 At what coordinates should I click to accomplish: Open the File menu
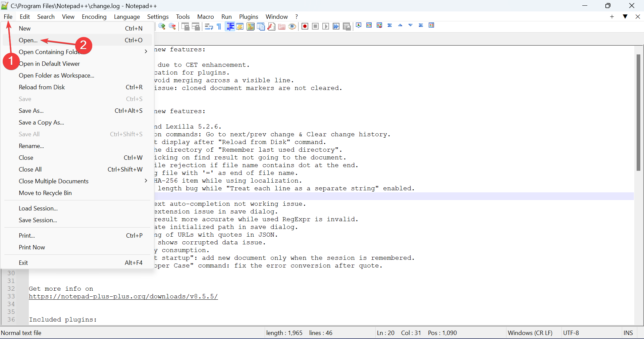8,16
